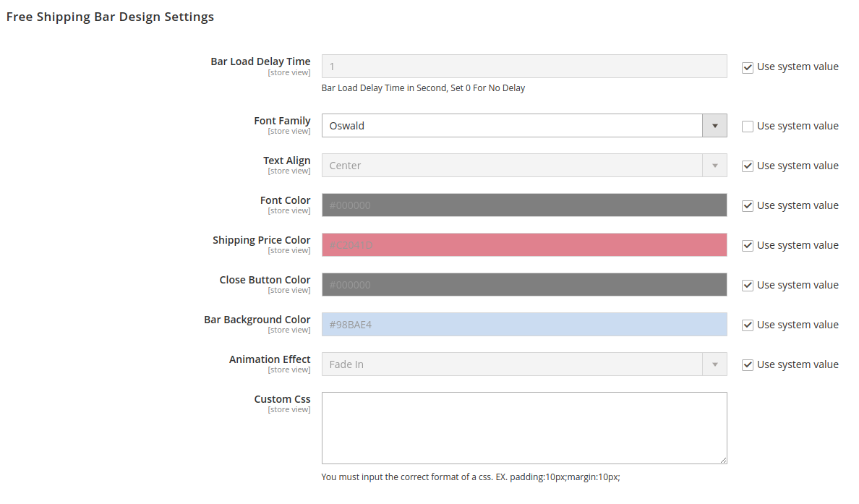Click the Font Family dropdown arrow button
The image size is (859, 504).
click(714, 126)
